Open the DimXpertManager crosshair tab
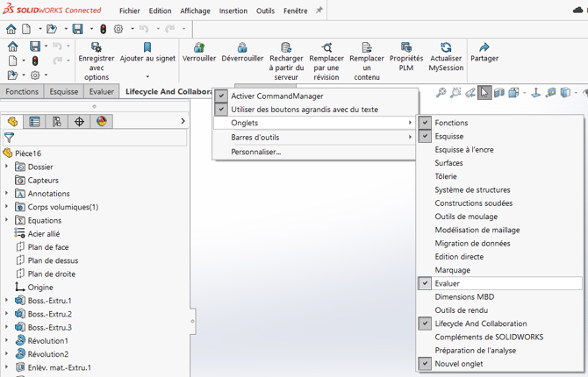588x377 pixels. pos(79,121)
